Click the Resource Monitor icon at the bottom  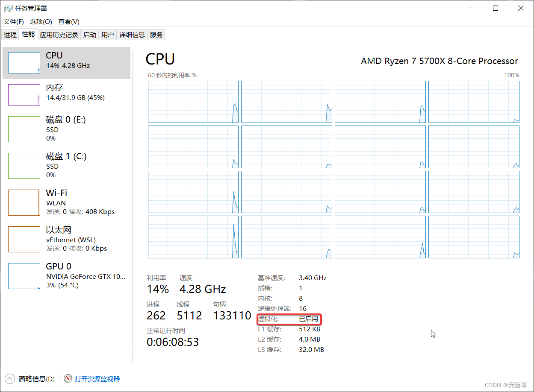(x=68, y=378)
